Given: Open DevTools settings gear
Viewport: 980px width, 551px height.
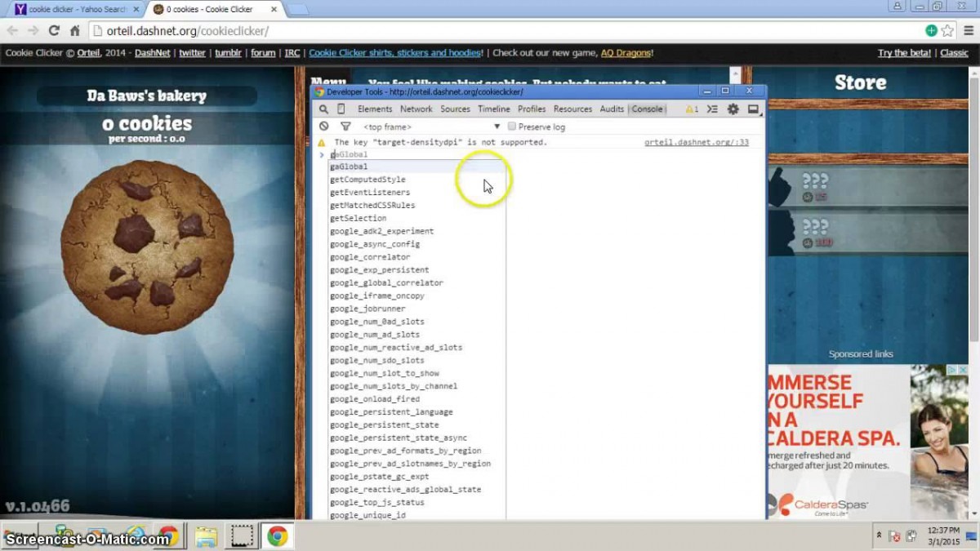Looking at the screenshot, I should coord(733,109).
